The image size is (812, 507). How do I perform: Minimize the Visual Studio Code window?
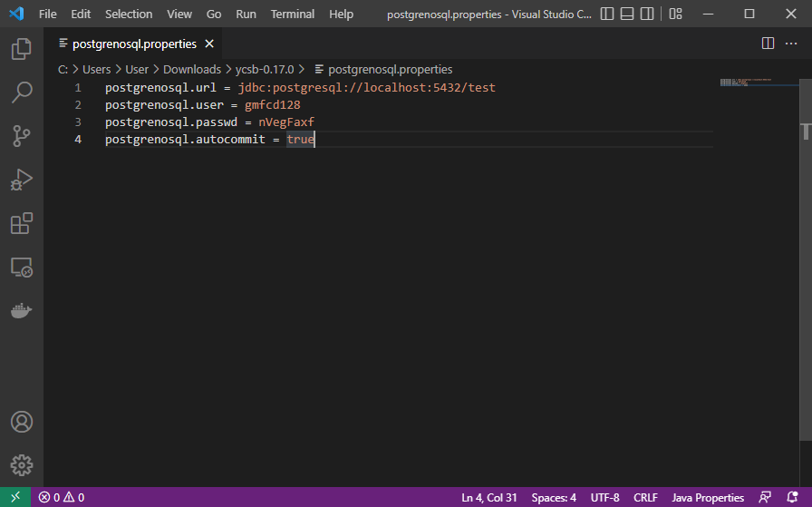(709, 14)
